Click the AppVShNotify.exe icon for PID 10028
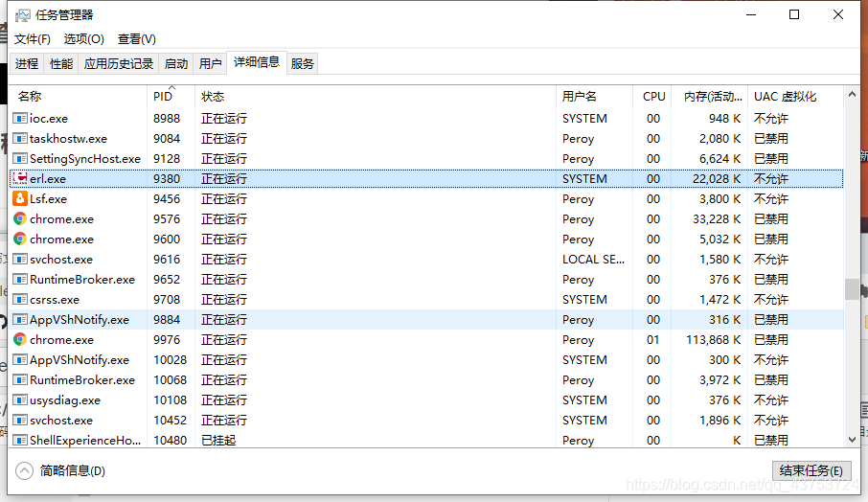The width and height of the screenshot is (868, 502). coord(20,360)
